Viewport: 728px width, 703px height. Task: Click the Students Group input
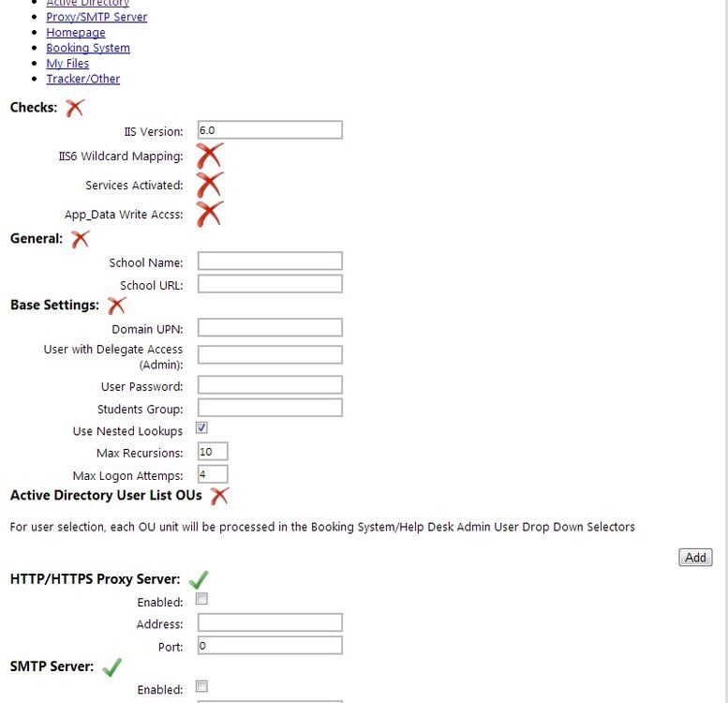point(270,408)
